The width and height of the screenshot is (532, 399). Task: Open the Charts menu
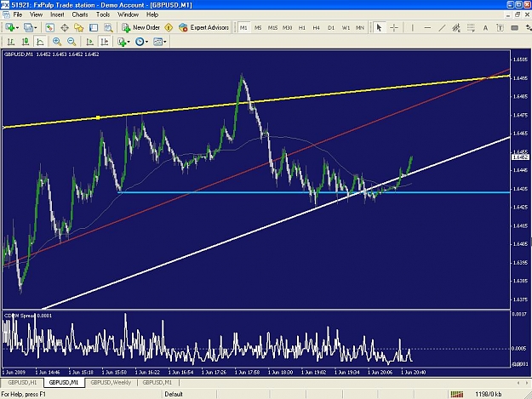[80, 14]
